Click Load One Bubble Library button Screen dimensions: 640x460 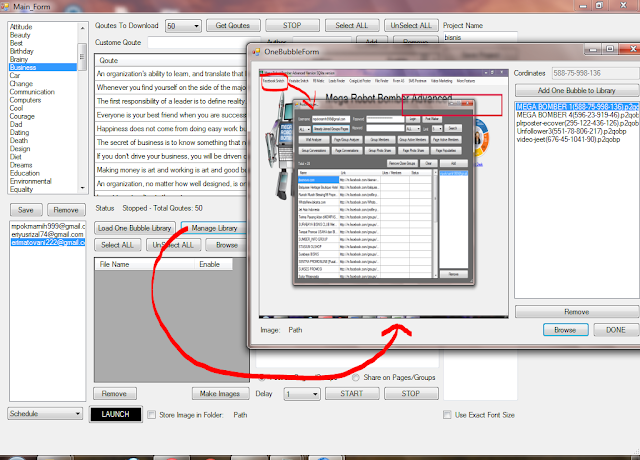pyautogui.click(x=135, y=228)
